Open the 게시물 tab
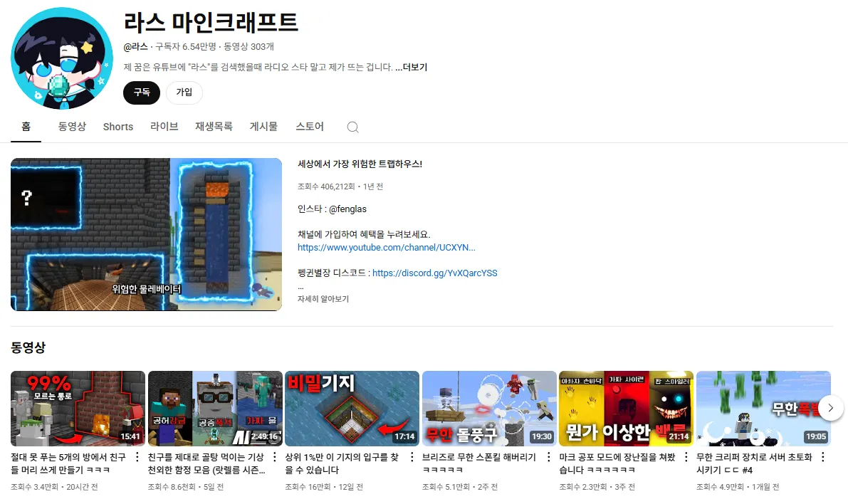The image size is (848, 504). coord(263,127)
